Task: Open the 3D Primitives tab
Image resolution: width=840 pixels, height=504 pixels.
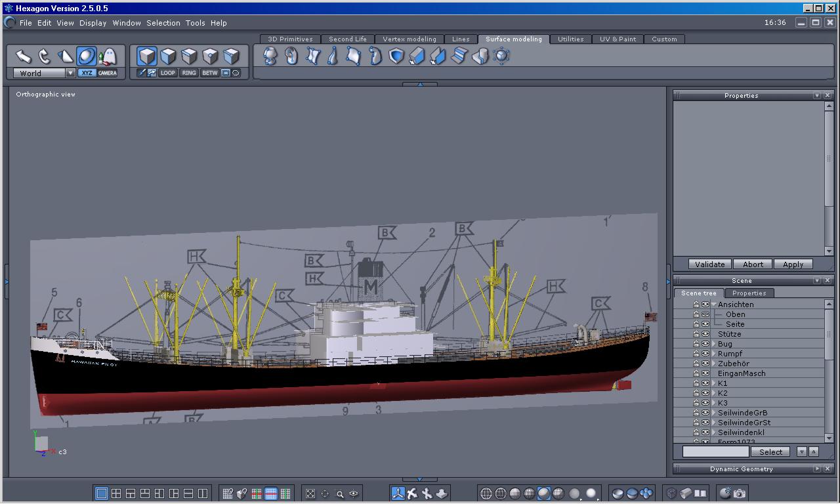Action: (x=290, y=39)
